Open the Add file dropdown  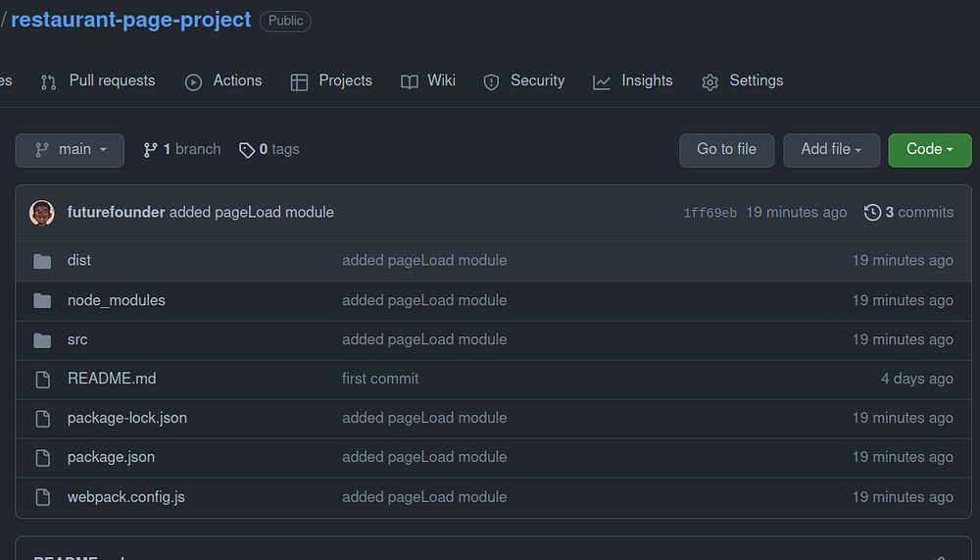click(831, 150)
